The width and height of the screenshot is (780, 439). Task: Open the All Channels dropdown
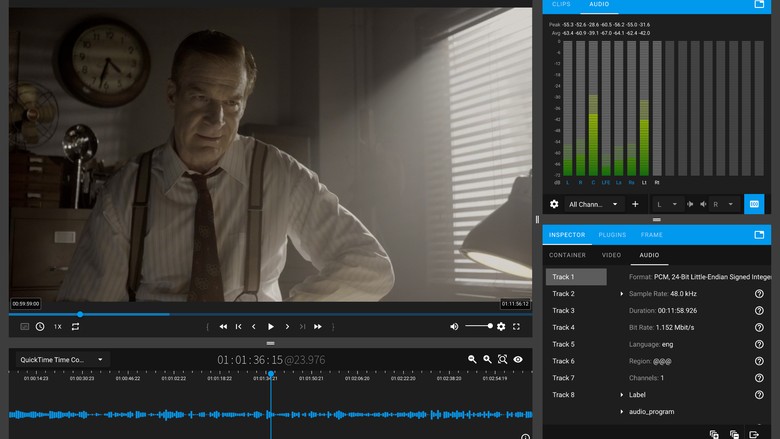(x=593, y=204)
